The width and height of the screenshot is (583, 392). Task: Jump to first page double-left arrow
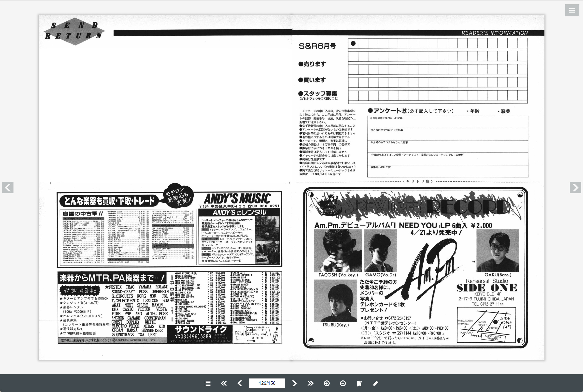point(224,383)
